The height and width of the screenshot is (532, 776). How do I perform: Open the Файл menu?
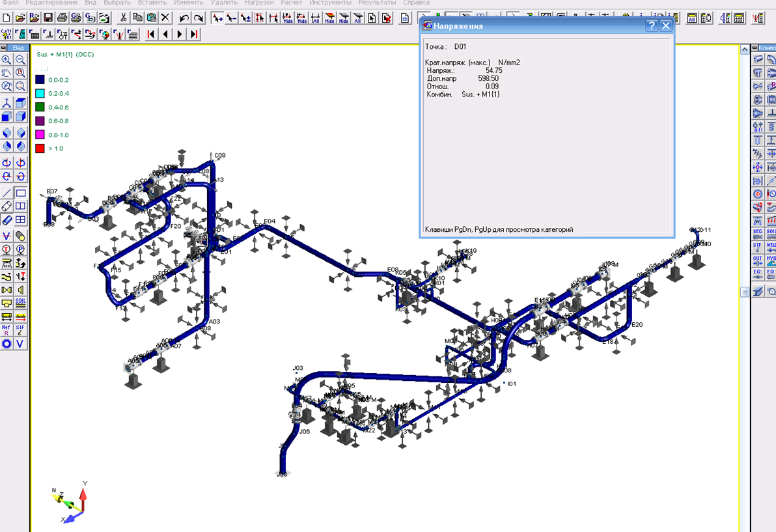tap(10, 3)
